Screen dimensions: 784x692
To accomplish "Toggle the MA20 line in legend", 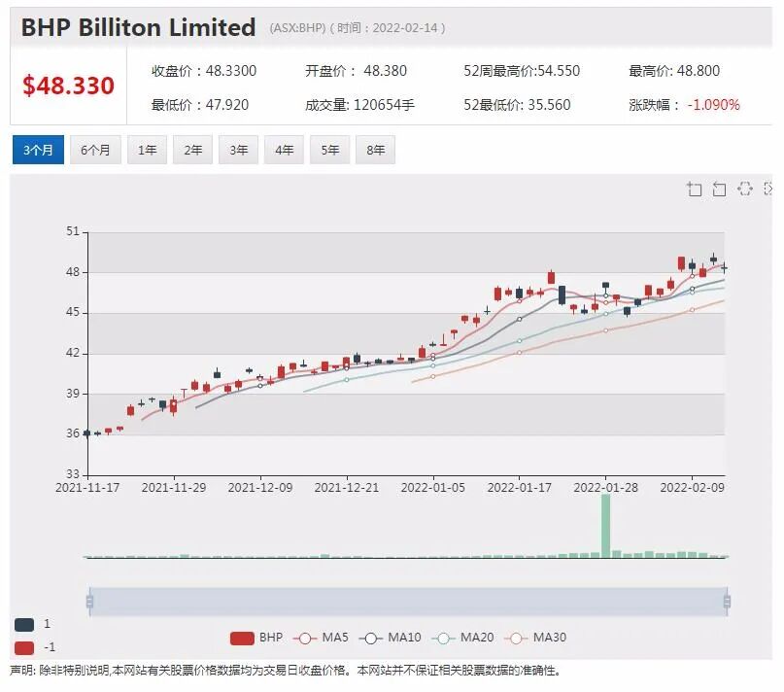I will pos(463,638).
